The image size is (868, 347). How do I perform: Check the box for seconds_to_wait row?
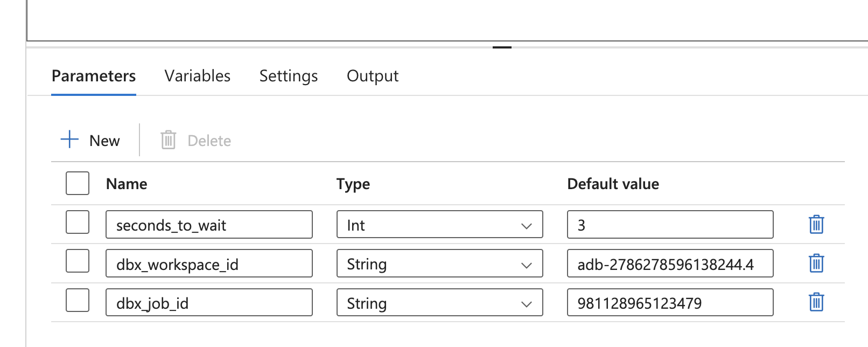pyautogui.click(x=78, y=222)
